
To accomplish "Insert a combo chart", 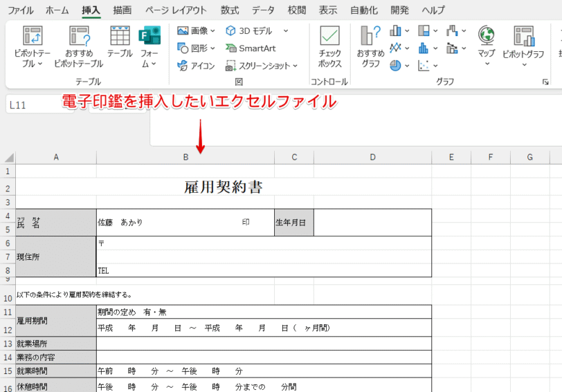I will coord(452,48).
